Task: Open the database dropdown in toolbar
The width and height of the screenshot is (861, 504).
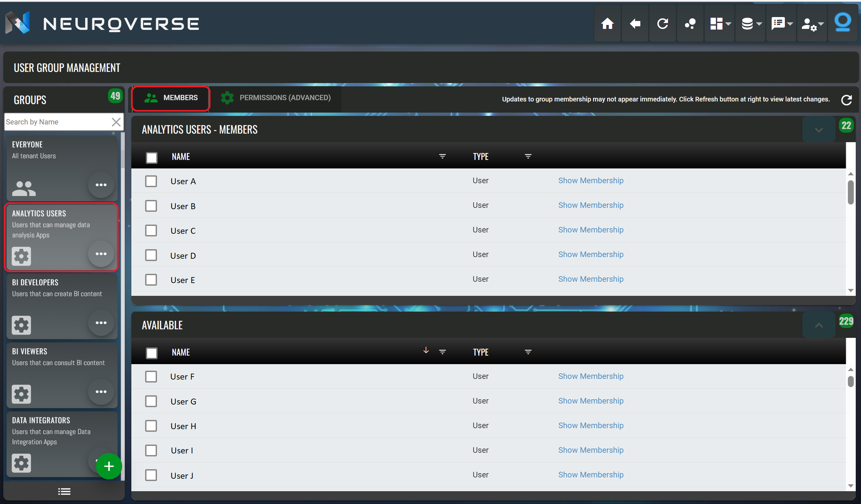Action: [750, 24]
